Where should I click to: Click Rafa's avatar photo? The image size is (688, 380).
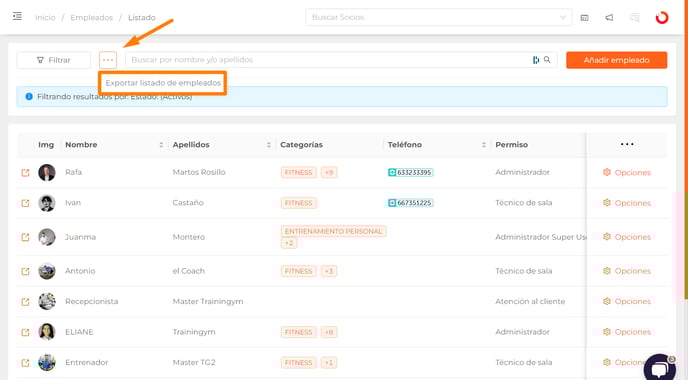(47, 172)
